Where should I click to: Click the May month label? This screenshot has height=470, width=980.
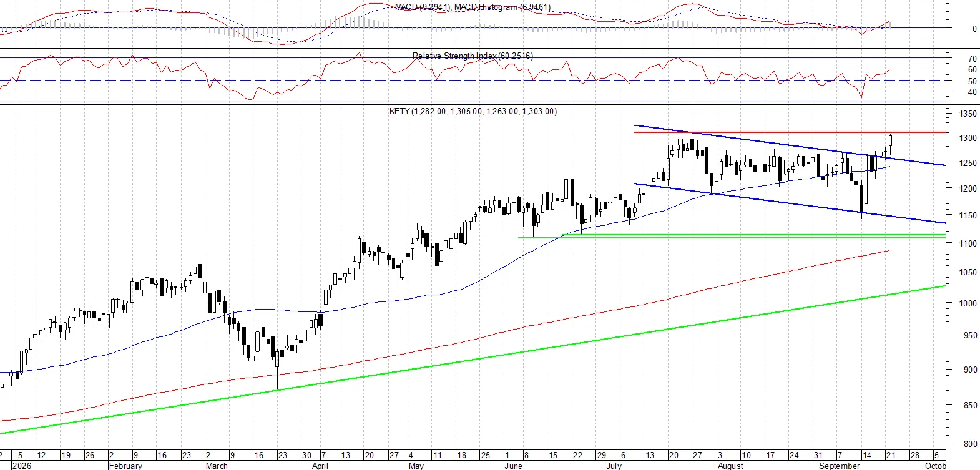[x=416, y=466]
